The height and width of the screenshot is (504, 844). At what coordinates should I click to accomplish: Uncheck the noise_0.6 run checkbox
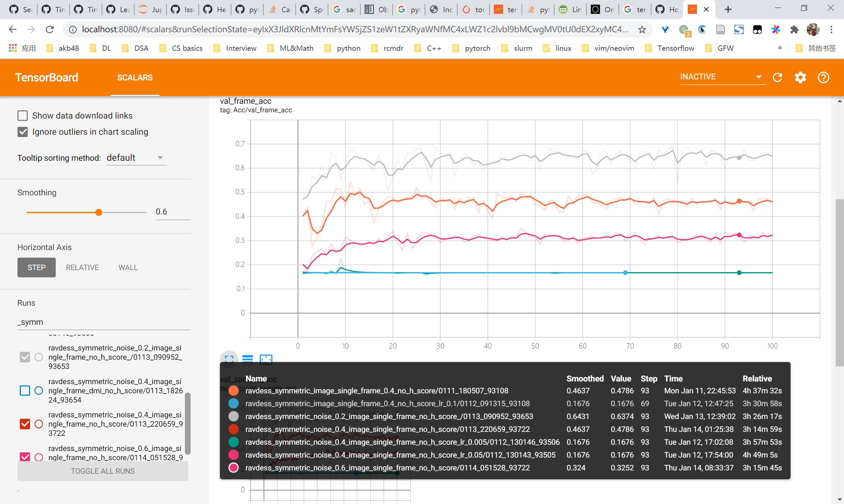point(25,457)
